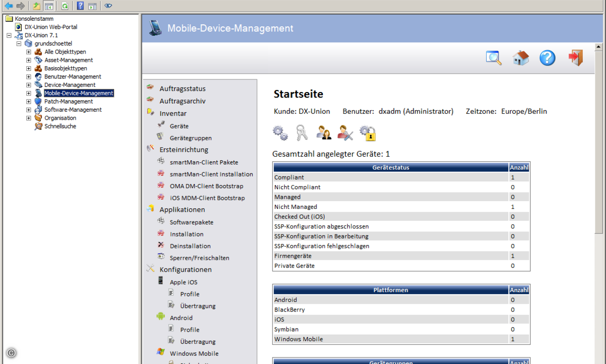
Task: Open iOS MDM-Client Bootstrap link
Action: click(x=207, y=198)
